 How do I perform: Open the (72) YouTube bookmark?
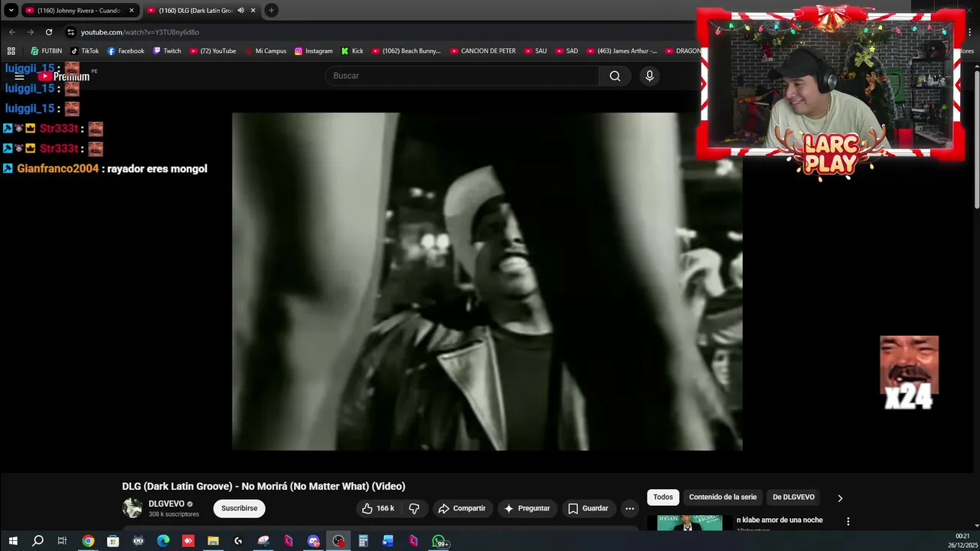[x=212, y=51]
